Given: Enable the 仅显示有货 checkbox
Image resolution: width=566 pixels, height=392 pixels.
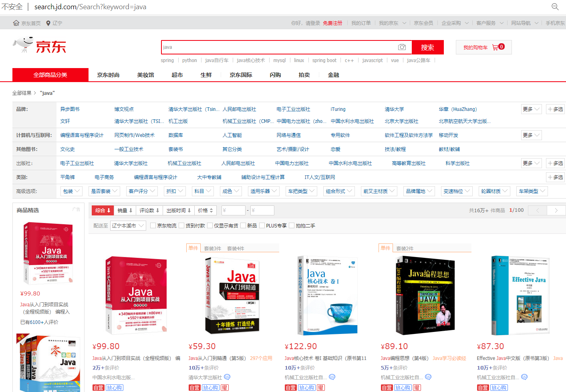Looking at the screenshot, I should (209, 225).
